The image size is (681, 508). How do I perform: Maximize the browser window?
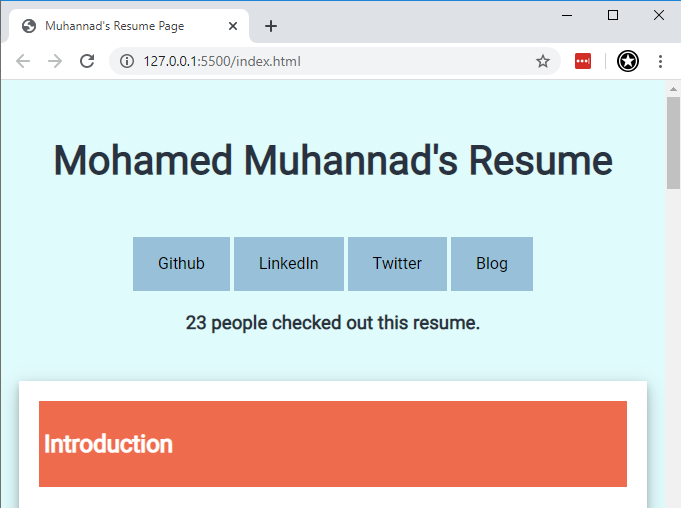613,14
